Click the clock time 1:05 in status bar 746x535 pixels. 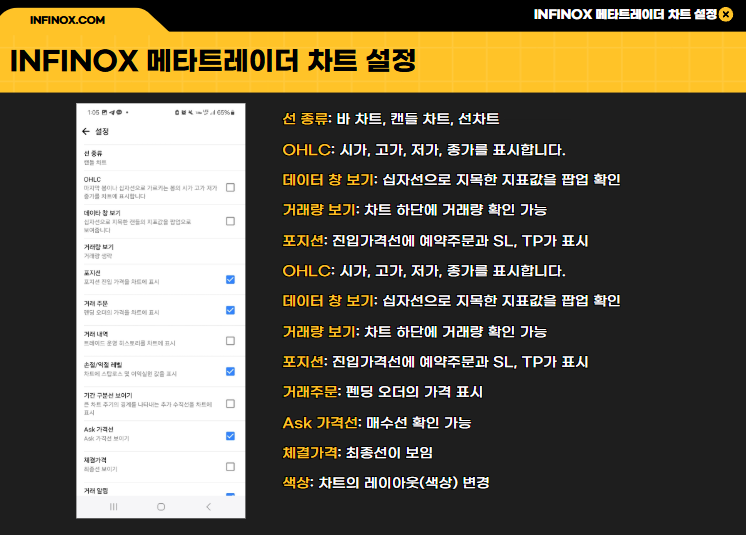point(93,113)
